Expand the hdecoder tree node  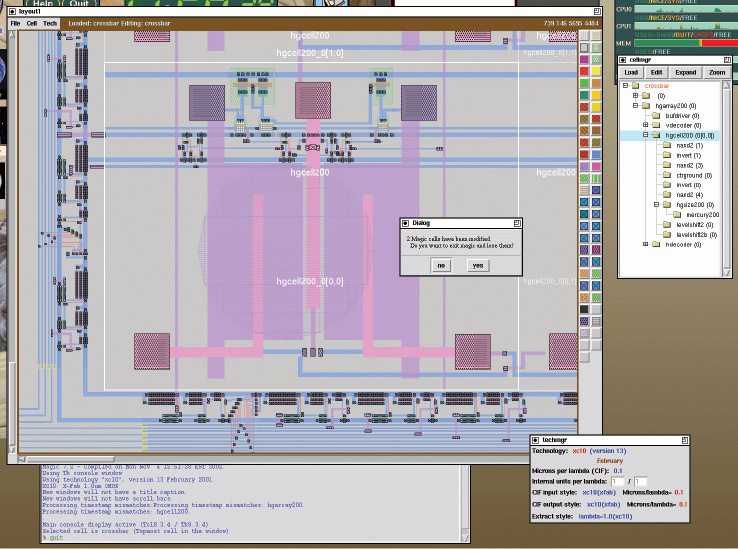pos(646,244)
